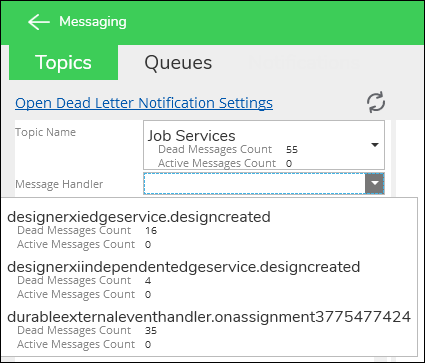Screen dimensions: 425x363
Task: Click the Topic Name label
Action: coord(46,132)
